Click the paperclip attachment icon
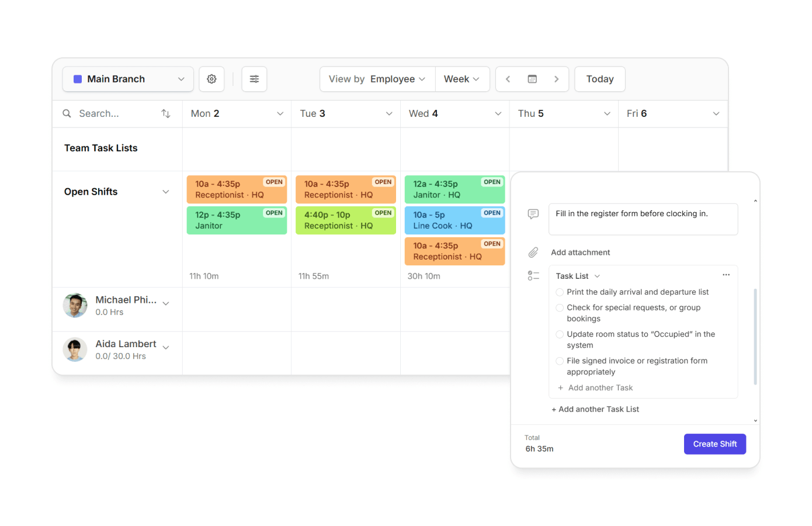The image size is (812, 526). [x=533, y=252]
